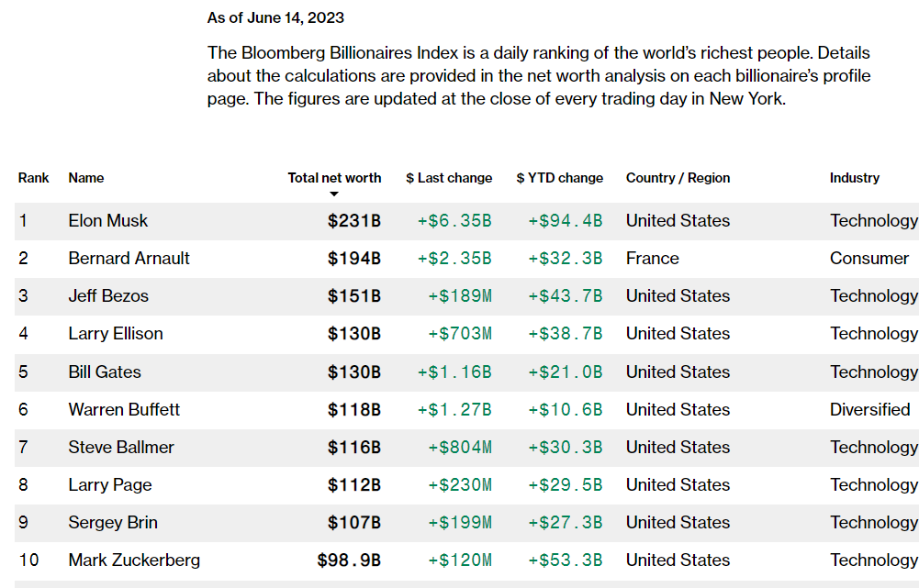Screen dimensions: 919x588
Task: Click Mark Zuckerberg's name
Action: [134, 560]
